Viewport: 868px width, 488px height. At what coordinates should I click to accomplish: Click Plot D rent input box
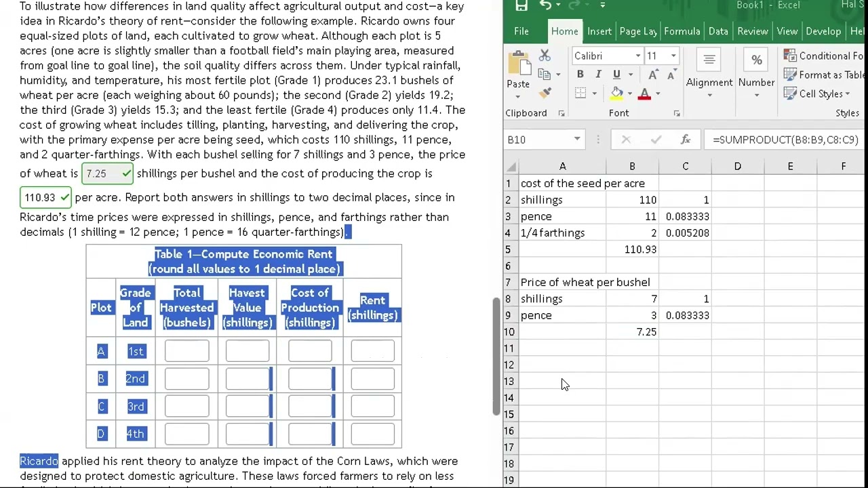pos(372,434)
